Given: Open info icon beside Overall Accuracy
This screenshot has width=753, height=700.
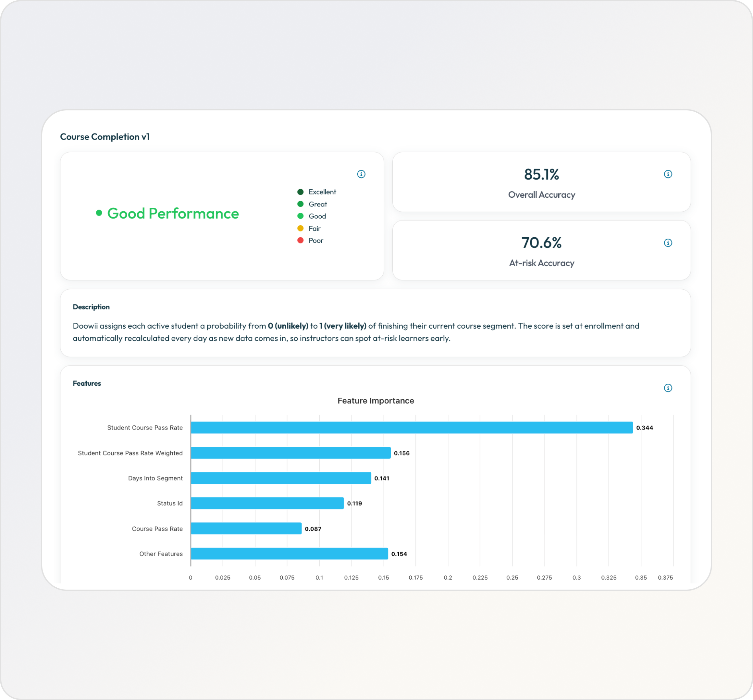Looking at the screenshot, I should click(x=668, y=174).
